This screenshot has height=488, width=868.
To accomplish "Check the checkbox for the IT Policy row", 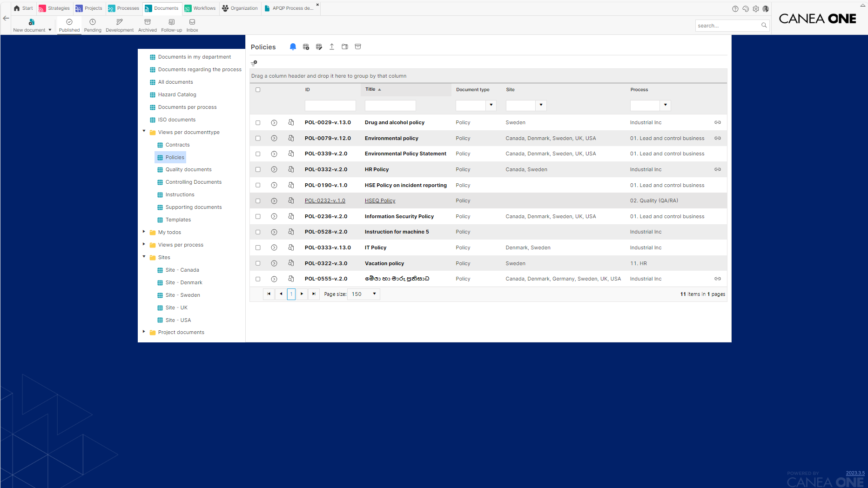I will pyautogui.click(x=258, y=247).
